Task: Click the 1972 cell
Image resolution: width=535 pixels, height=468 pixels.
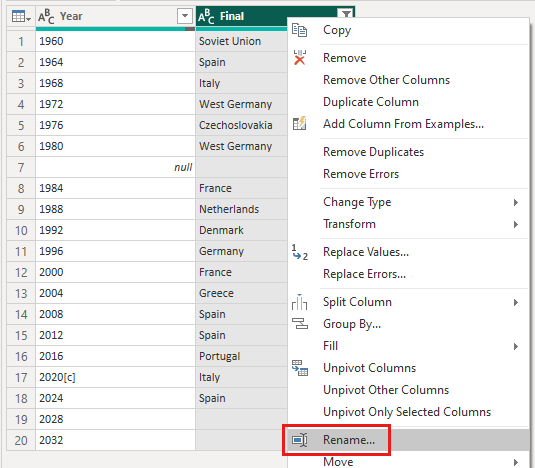Action: coord(115,104)
